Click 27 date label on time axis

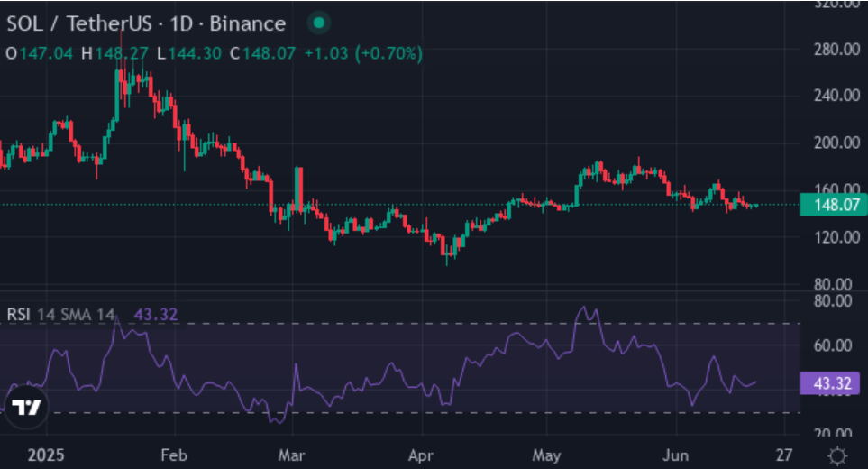click(784, 455)
